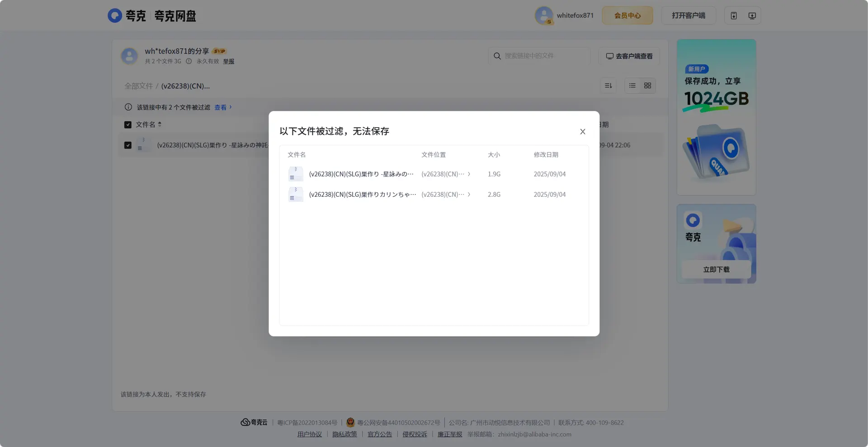The height and width of the screenshot is (447, 868).
Task: Click 去客户端查看 button
Action: coord(629,56)
